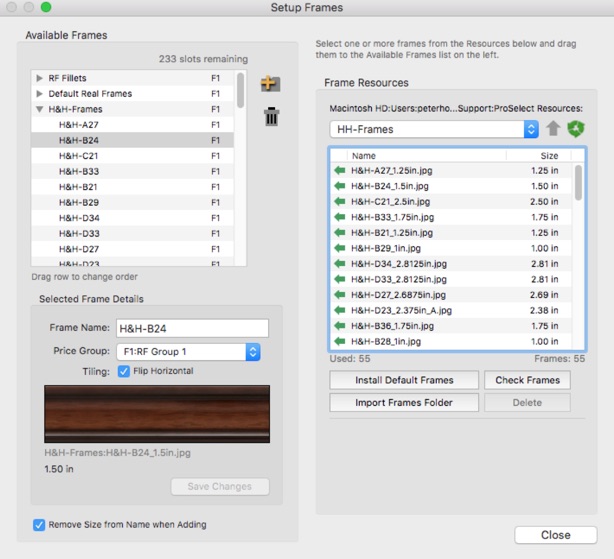Click the Check Frames button
Viewport: 614px width, 559px height.
[x=527, y=380]
